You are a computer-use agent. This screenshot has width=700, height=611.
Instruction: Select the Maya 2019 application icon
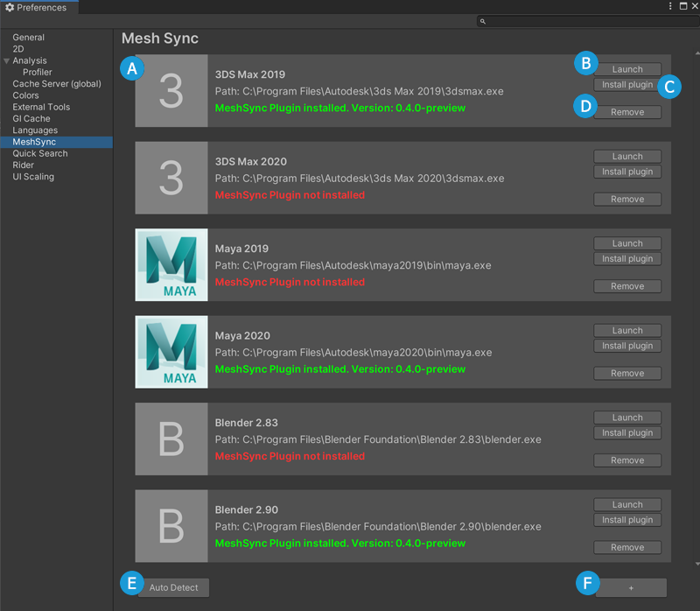point(171,264)
